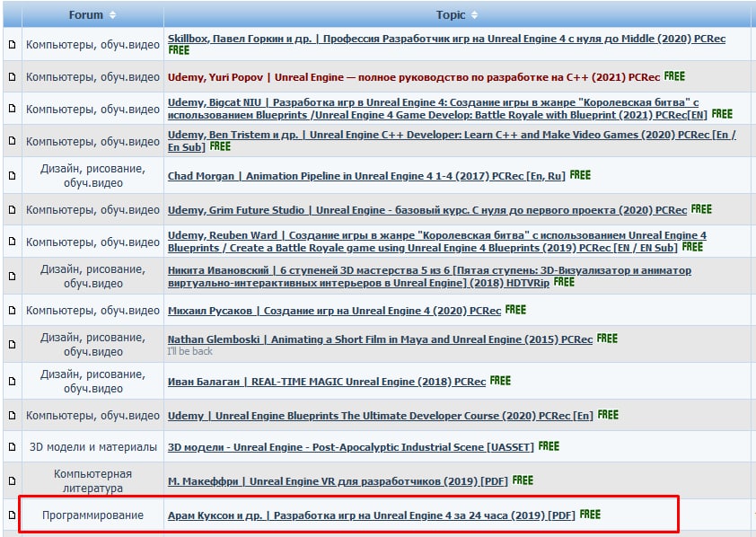
Task: Open Grim Future Studio базовый курс topic
Action: pyautogui.click(x=427, y=210)
